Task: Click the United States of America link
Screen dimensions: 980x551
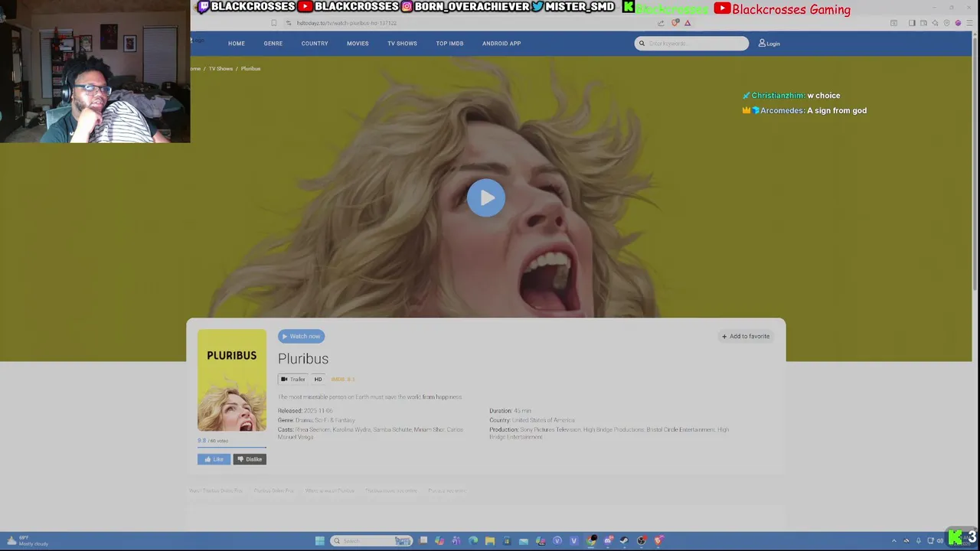Action: 543,420
